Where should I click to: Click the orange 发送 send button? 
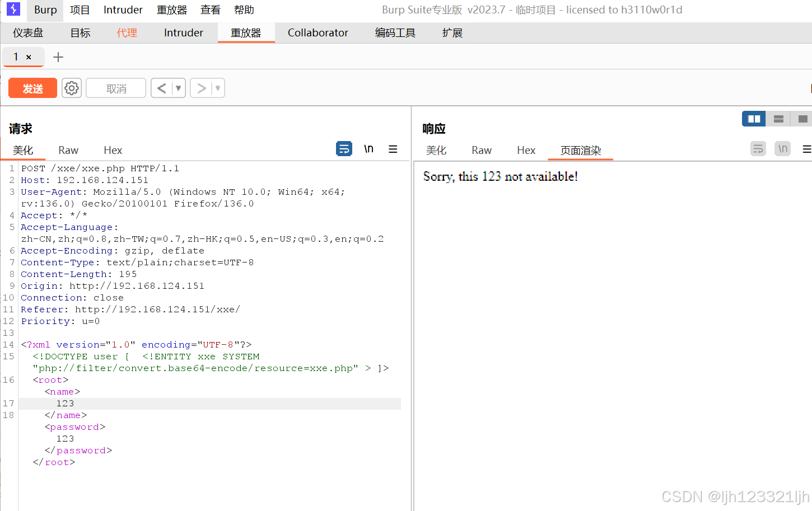pyautogui.click(x=32, y=88)
